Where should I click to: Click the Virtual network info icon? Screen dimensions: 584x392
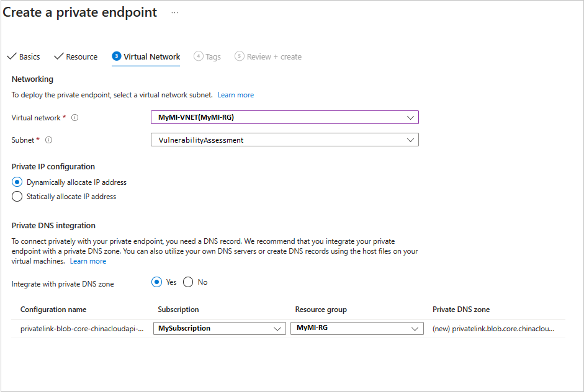(x=75, y=118)
